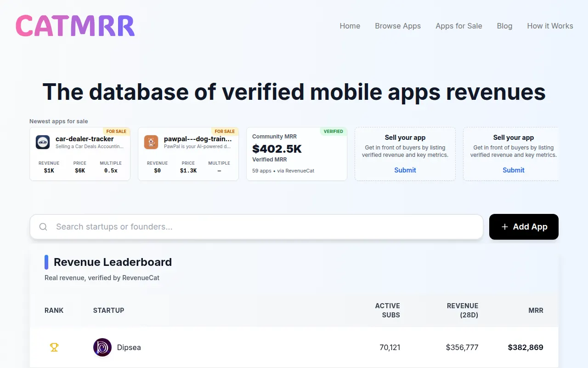The image size is (588, 368).
Task: Click the Dipsea startup name
Action: click(x=129, y=347)
